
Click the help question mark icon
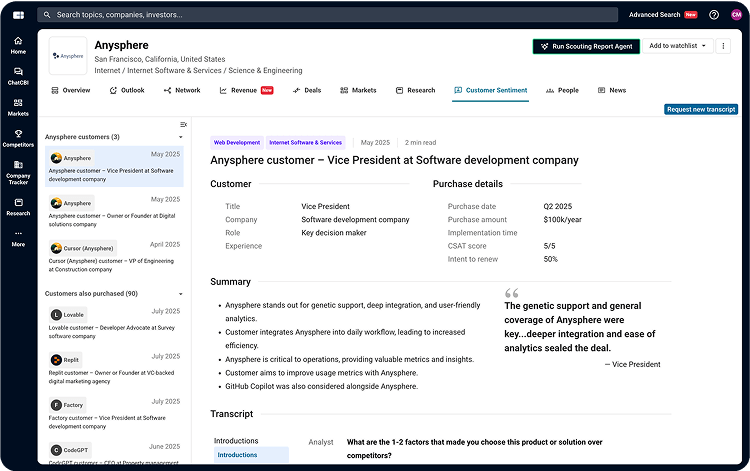[714, 15]
